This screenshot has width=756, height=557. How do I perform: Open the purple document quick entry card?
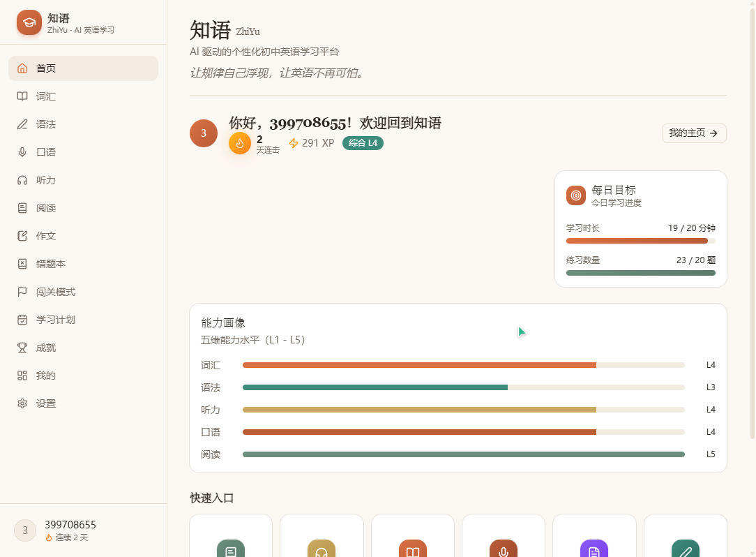pos(594,536)
